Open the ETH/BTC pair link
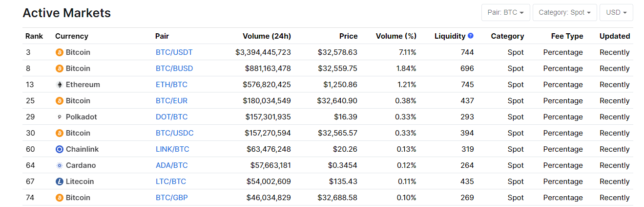 coord(171,85)
